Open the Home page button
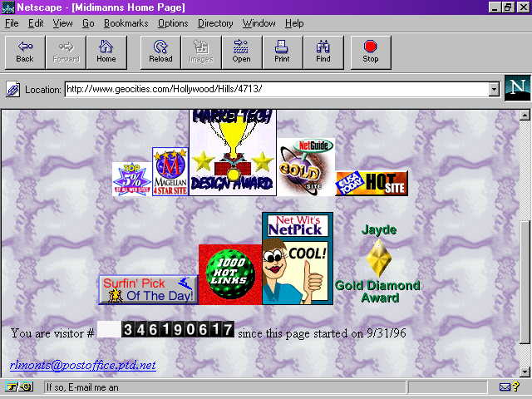 [x=106, y=52]
